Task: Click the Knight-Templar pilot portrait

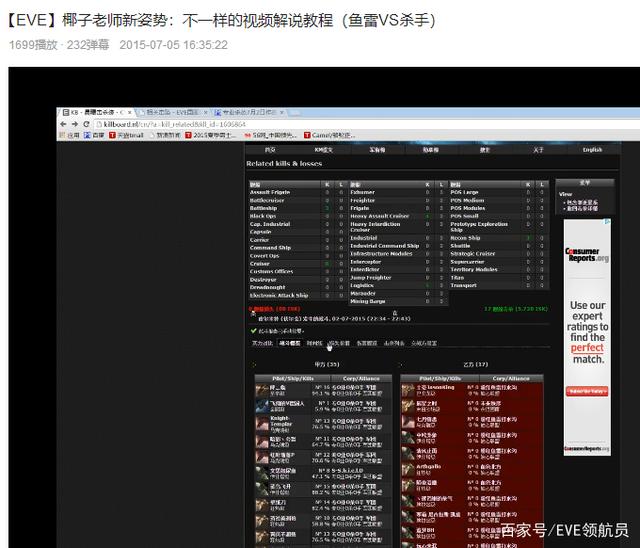Action: [262, 424]
